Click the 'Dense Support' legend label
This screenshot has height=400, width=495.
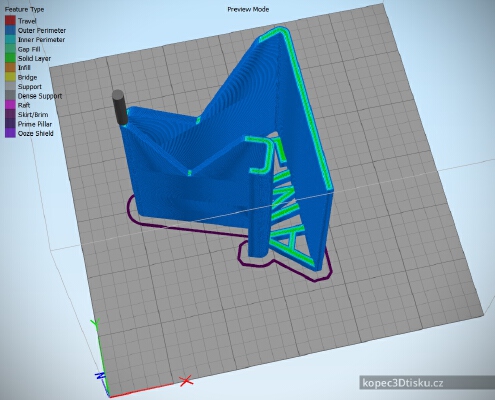coord(40,96)
